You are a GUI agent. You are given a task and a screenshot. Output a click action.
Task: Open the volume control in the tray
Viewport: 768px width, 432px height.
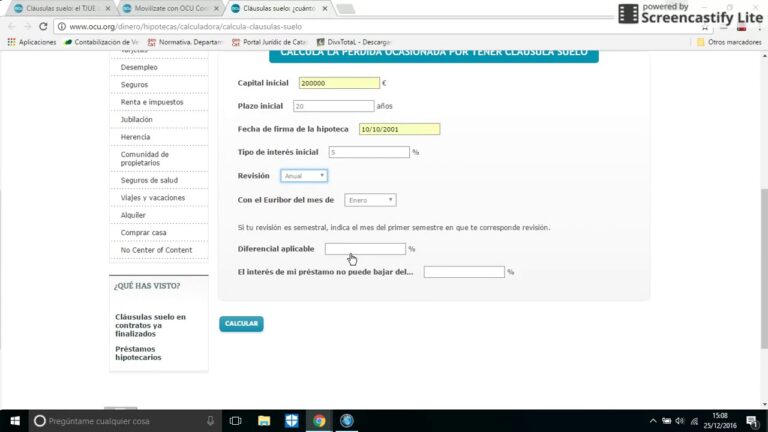(x=680, y=421)
